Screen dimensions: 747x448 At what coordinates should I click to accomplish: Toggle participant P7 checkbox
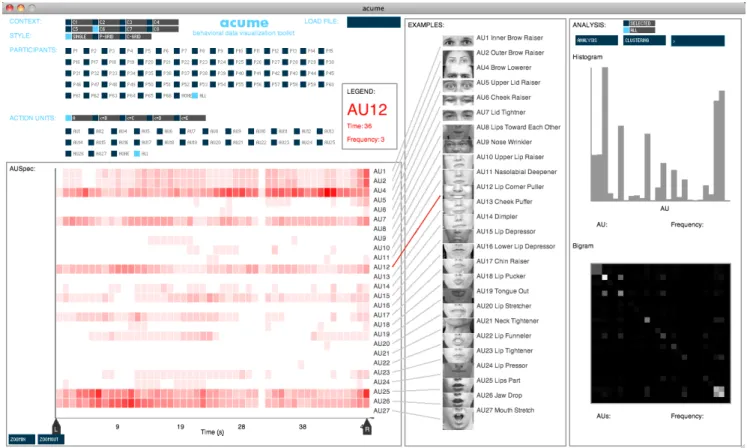[x=177, y=51]
